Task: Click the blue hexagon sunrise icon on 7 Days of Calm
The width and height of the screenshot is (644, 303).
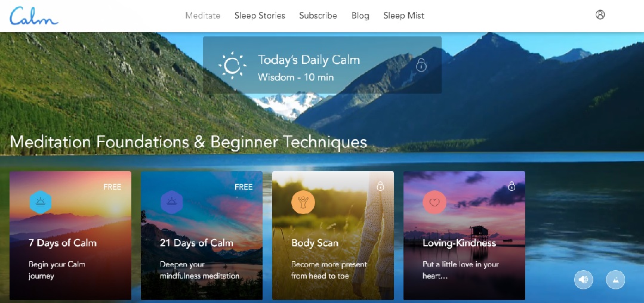Action: [41, 202]
